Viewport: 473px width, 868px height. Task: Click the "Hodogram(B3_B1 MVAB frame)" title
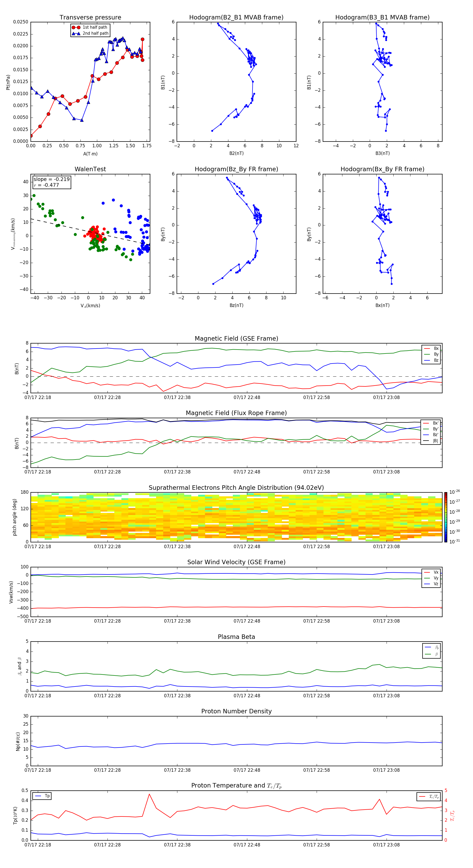coord(382,18)
